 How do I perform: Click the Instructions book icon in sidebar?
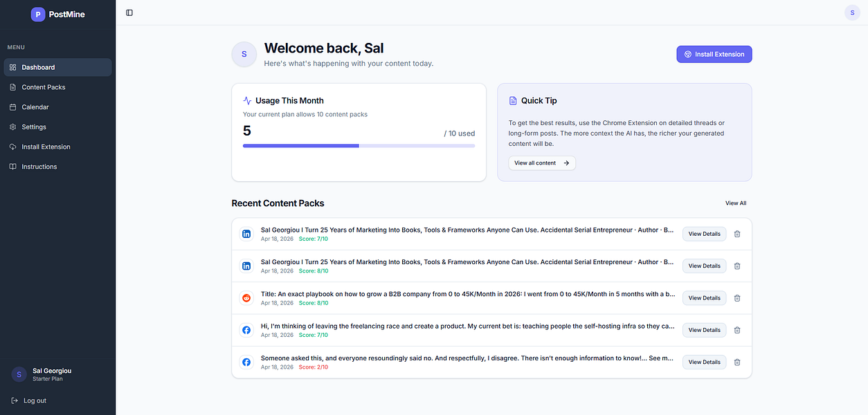pyautogui.click(x=13, y=167)
